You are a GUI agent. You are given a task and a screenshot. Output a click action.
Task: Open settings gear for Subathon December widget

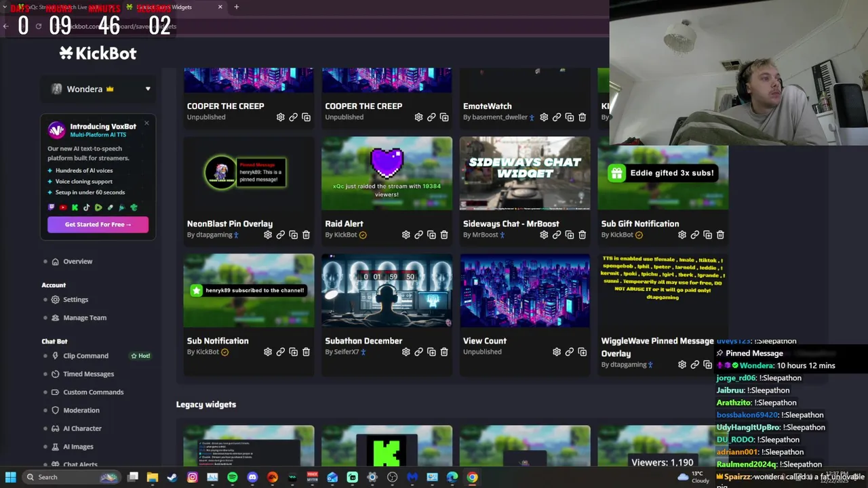click(406, 352)
